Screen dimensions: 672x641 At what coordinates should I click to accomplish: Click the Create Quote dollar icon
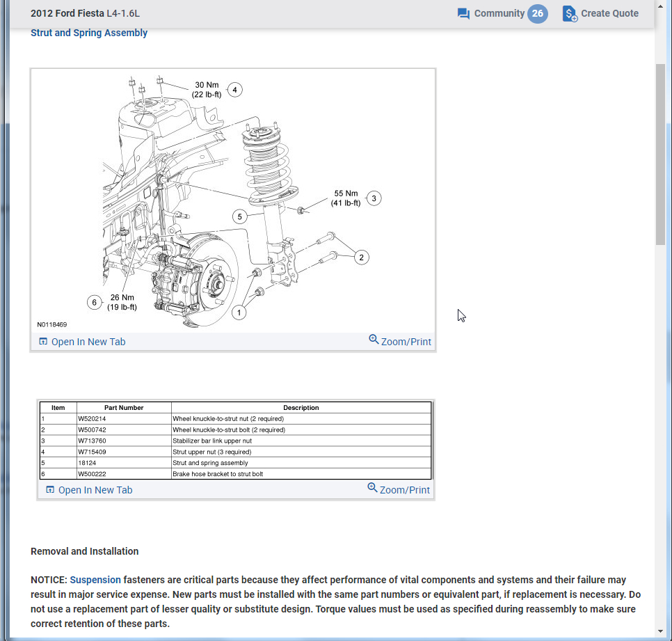tap(570, 14)
